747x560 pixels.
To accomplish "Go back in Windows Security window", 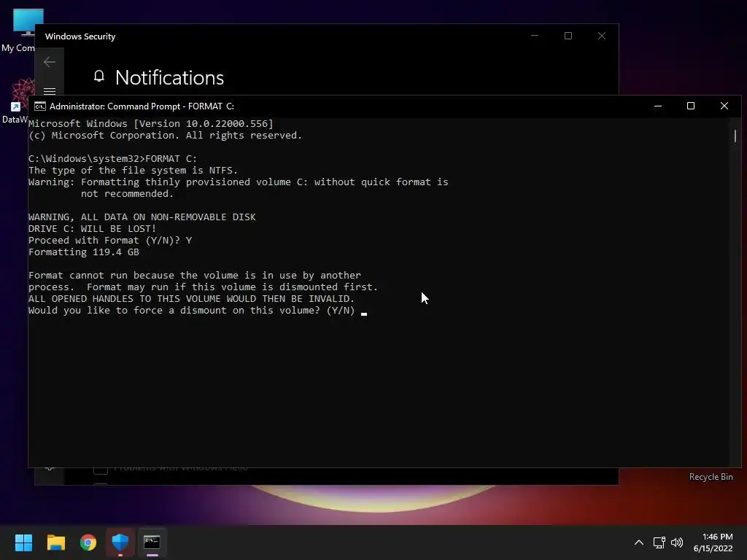I will coord(50,62).
